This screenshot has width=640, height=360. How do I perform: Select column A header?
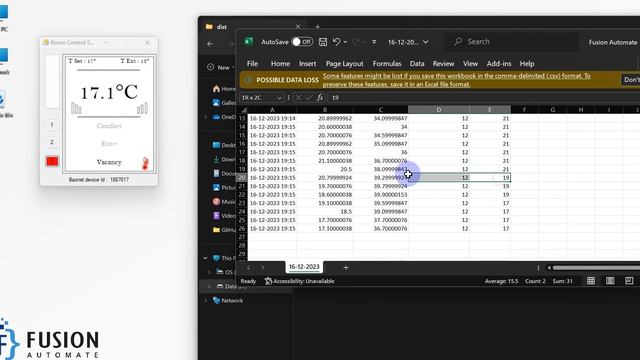point(272,110)
